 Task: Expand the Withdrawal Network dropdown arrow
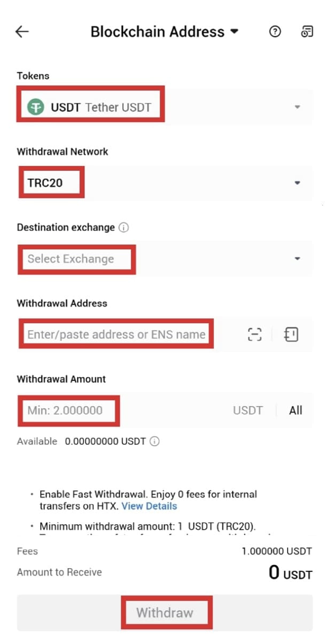[x=297, y=183]
